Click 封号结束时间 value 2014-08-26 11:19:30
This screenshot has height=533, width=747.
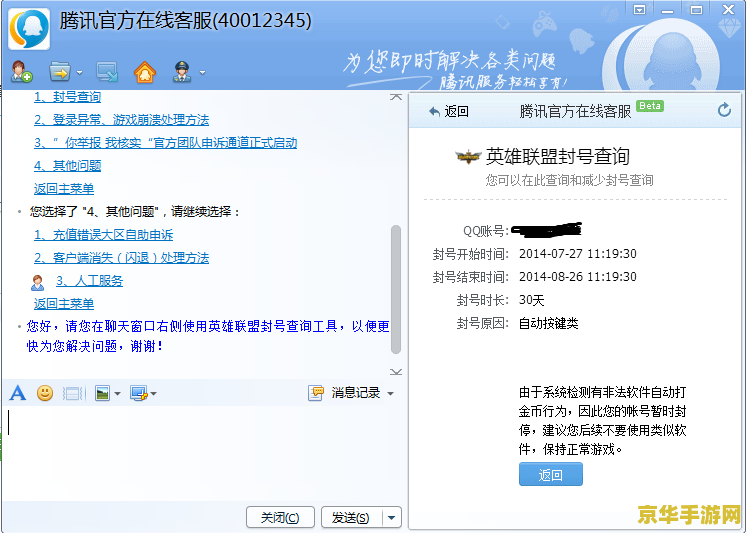coord(577,276)
